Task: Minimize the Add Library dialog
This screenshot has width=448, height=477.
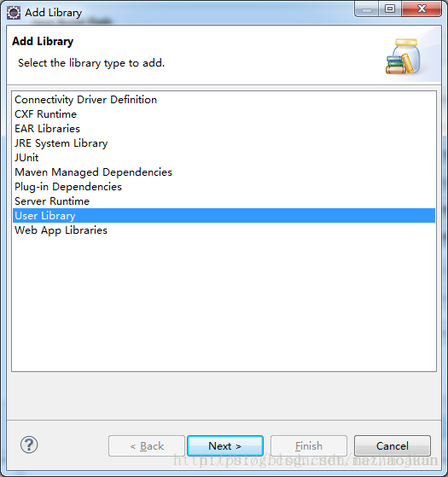Action: [x=366, y=9]
